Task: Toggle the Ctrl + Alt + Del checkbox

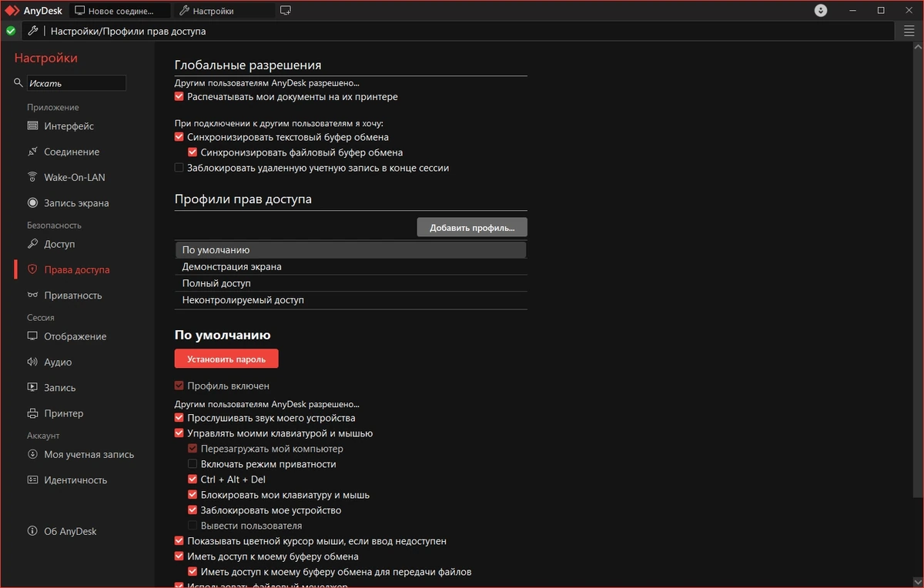Action: click(192, 479)
